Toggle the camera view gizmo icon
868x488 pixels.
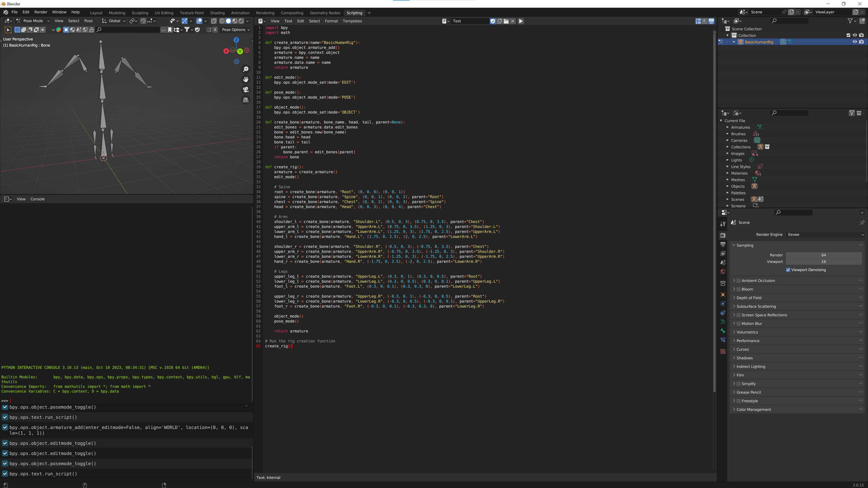(246, 90)
